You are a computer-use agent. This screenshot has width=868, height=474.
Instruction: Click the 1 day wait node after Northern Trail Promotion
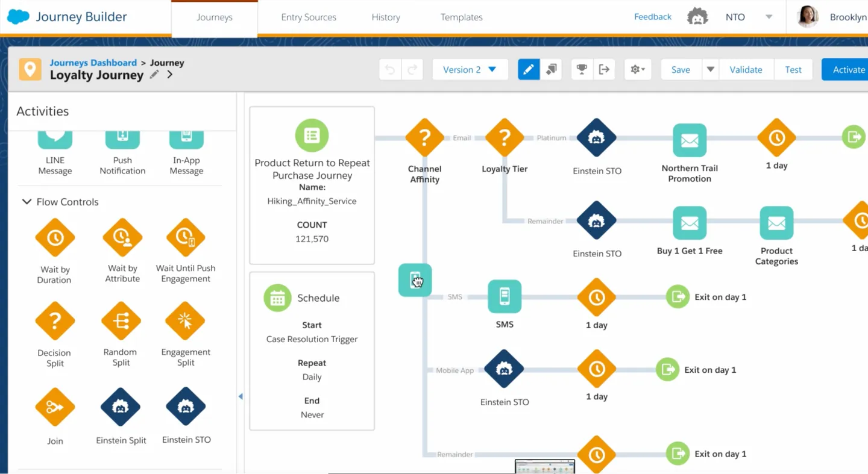click(776, 138)
